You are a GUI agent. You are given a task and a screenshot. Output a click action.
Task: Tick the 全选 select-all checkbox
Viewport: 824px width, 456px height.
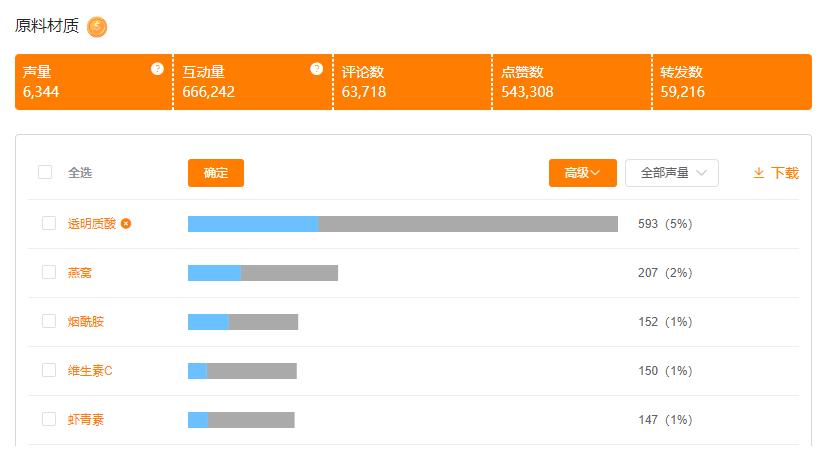click(45, 172)
